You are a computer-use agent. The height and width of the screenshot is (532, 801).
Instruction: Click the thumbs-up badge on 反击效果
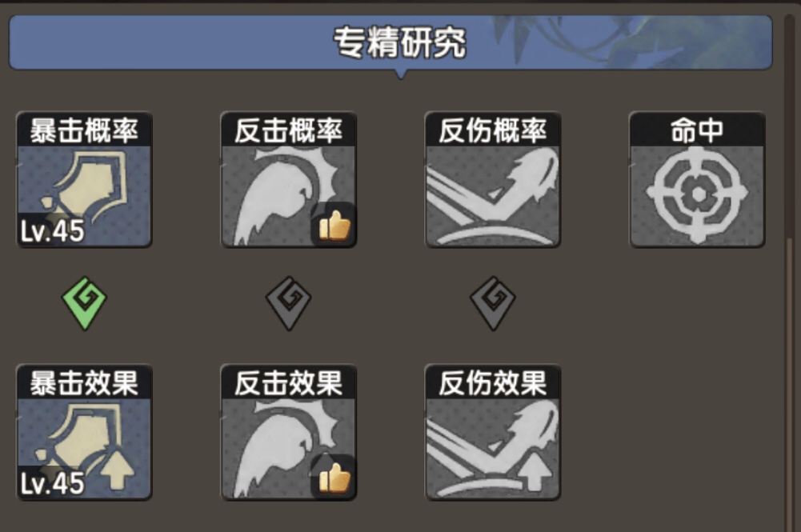click(x=334, y=478)
